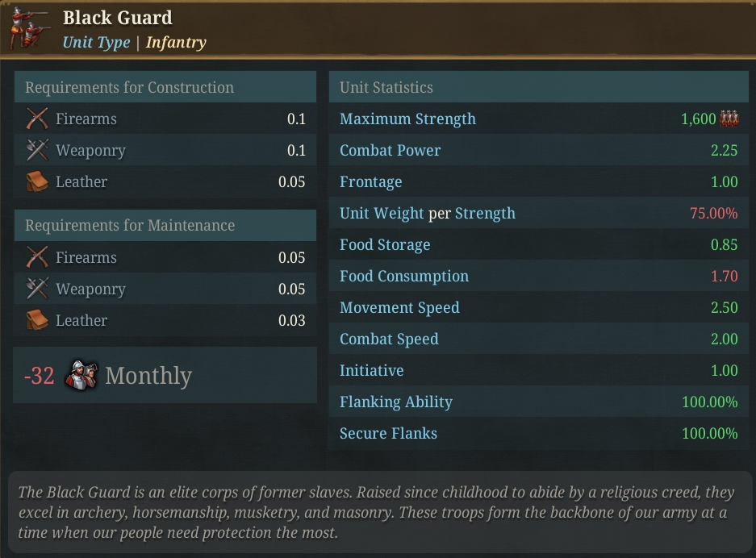Click the Frontage statistic link
The image size is (756, 558).
[371, 181]
